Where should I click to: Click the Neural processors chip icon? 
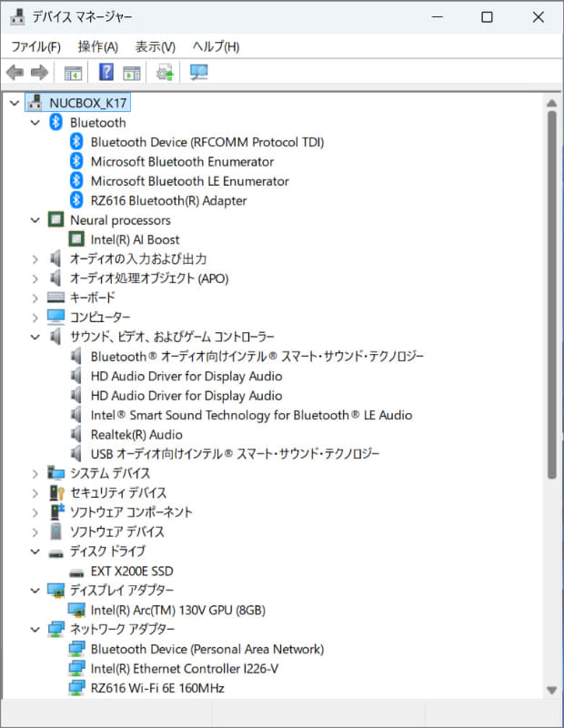tap(55, 219)
